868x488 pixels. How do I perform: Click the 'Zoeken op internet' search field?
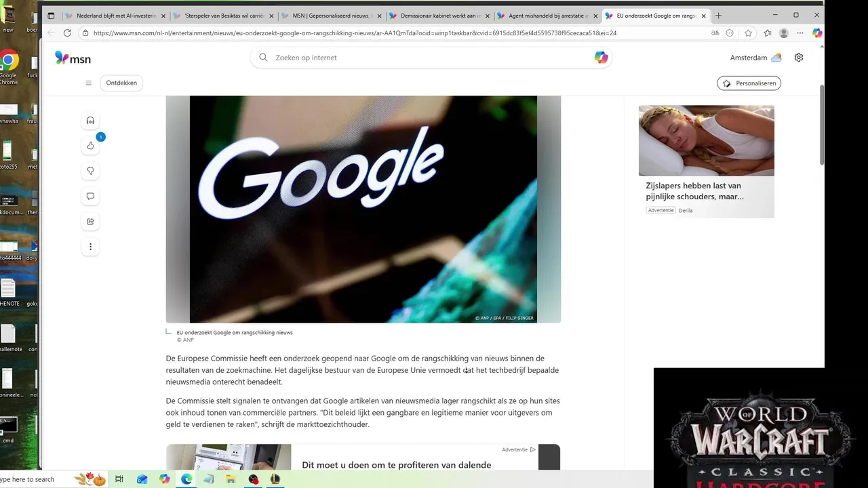(x=431, y=58)
